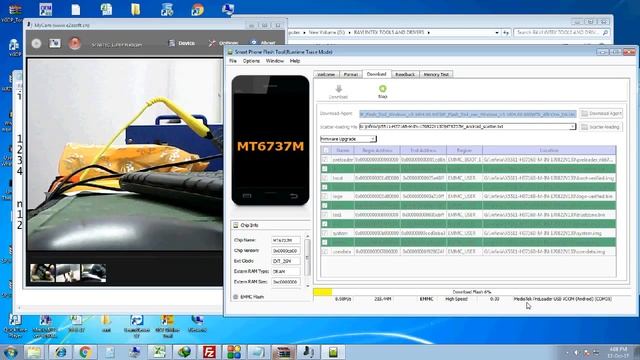Click the Download Agent folder button
This screenshot has height=360, width=640.
[602, 113]
